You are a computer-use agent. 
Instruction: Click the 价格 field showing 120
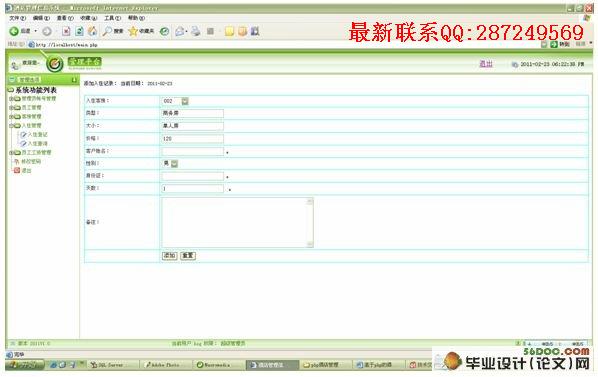pyautogui.click(x=193, y=139)
